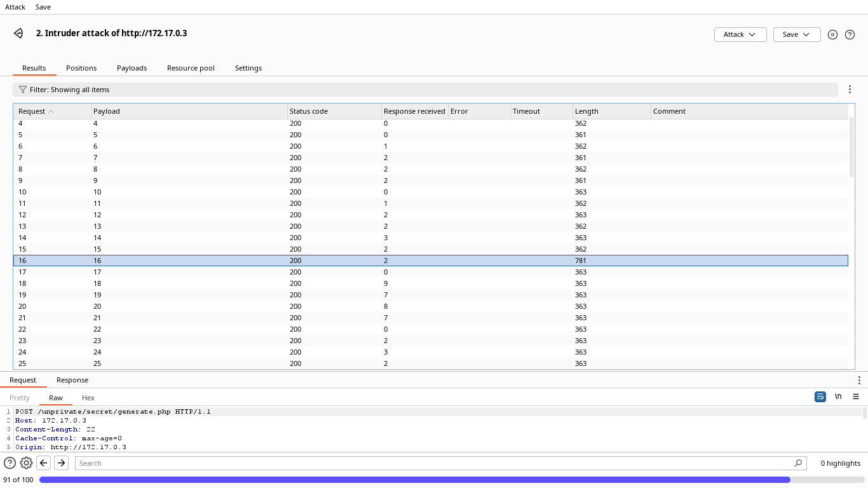Viewport: 868px width, 488px height.
Task: Click the attack progress bar
Action: pos(451,480)
